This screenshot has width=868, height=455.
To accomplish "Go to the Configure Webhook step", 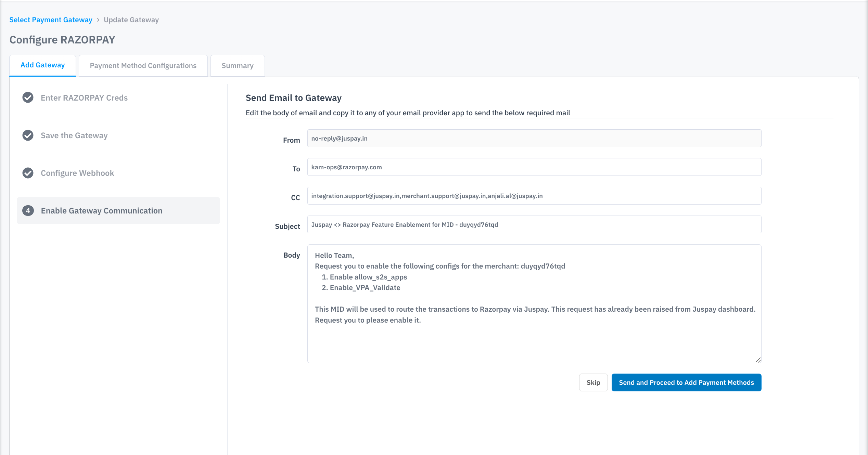I will coord(77,173).
